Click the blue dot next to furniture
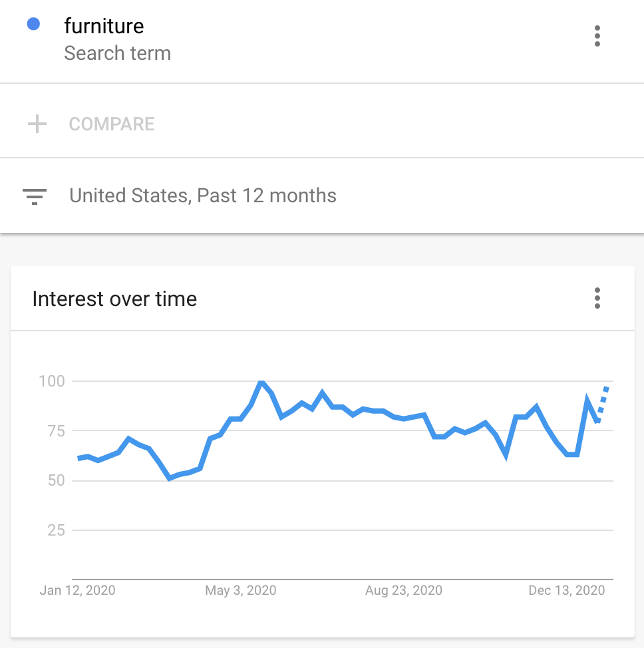644x648 pixels. tap(33, 25)
